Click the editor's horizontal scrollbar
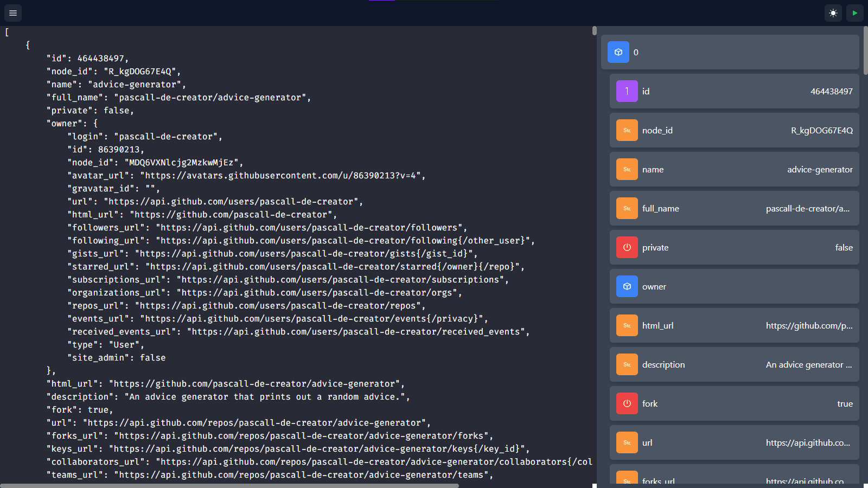 coord(229,486)
